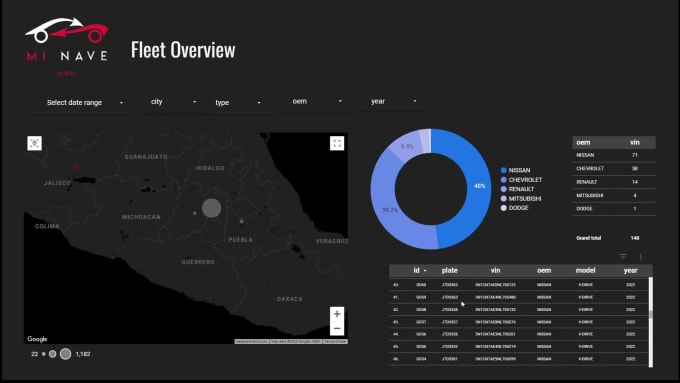Screen dimensions: 680x383
Task: Zoom out the map with minus button
Action: pos(337,328)
